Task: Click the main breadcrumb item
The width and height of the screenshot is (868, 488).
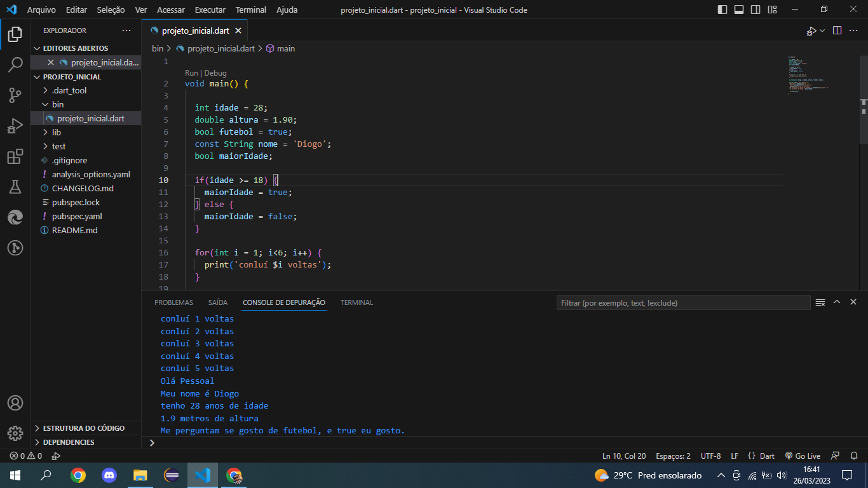Action: [x=280, y=48]
